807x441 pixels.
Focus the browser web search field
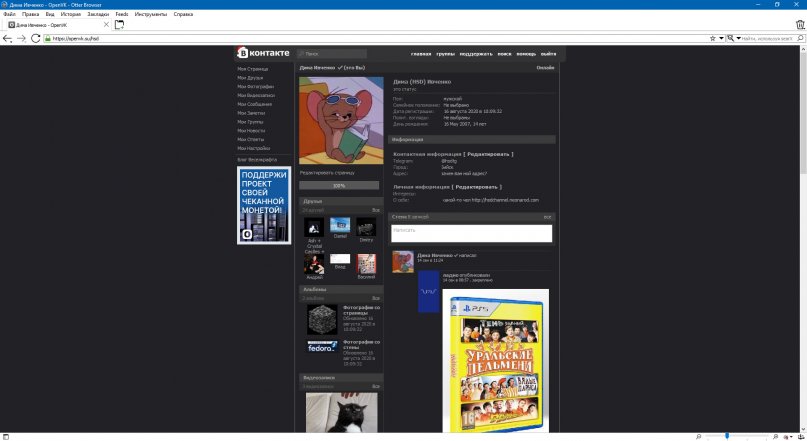[x=768, y=39]
